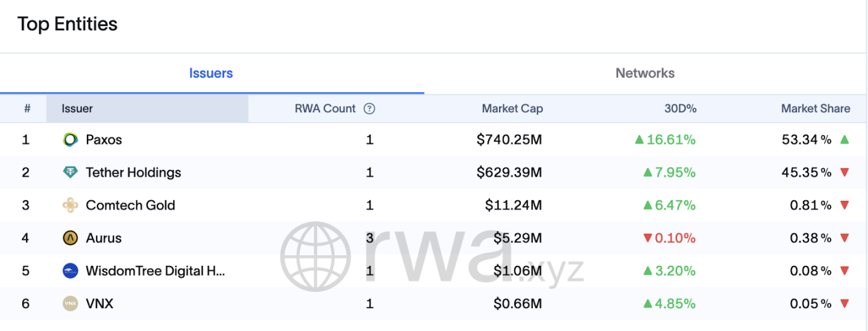
Task: Open the WisdomTree Digital H... issuer link
Action: tap(156, 271)
